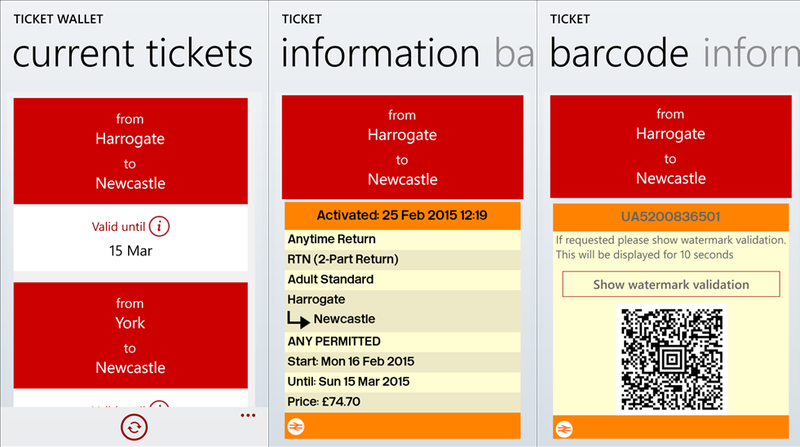Tap the route arrow next to Newcastle
This screenshot has width=800, height=447.
tap(299, 320)
